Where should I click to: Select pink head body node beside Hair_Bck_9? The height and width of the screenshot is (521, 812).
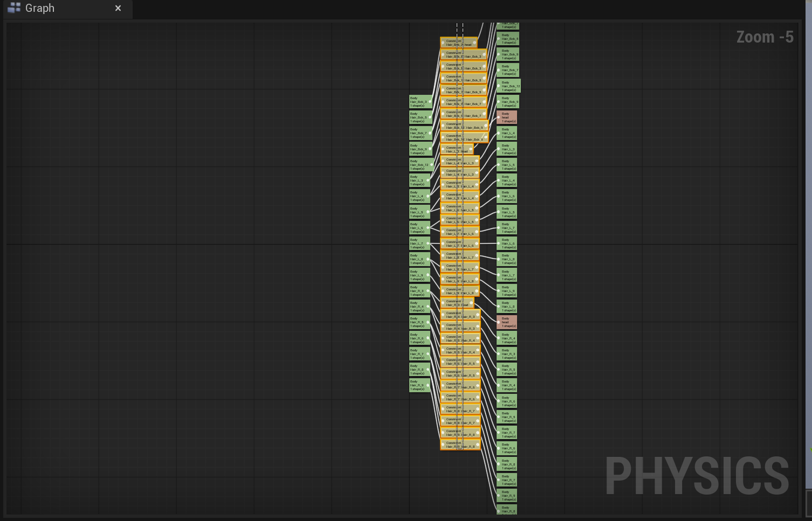507,117
